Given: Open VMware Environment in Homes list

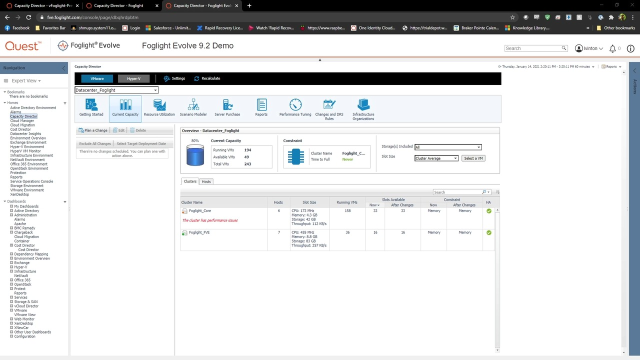Looking at the screenshot, I should [x=27, y=190].
